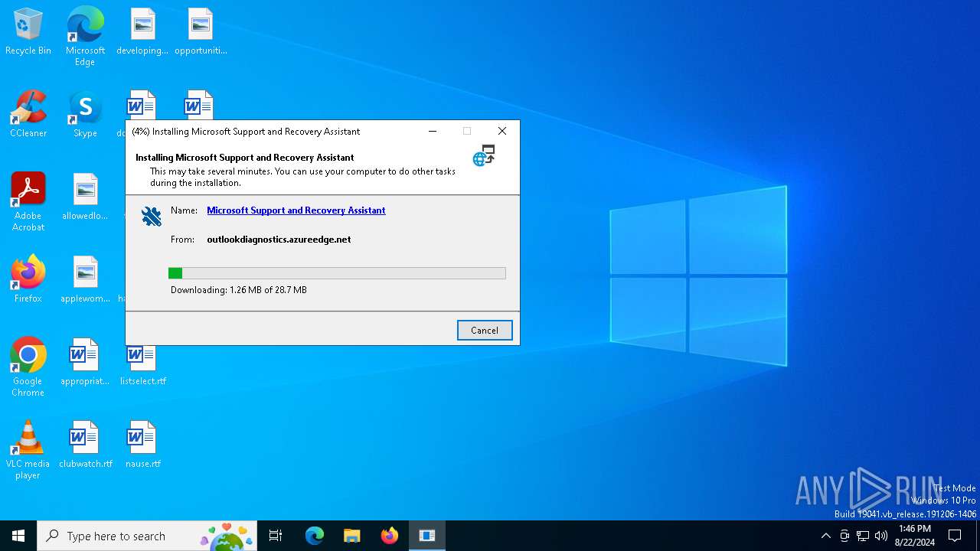Screen dimensions: 980x551
Task: Select the clubwatch.rtf document icon
Action: click(85, 445)
